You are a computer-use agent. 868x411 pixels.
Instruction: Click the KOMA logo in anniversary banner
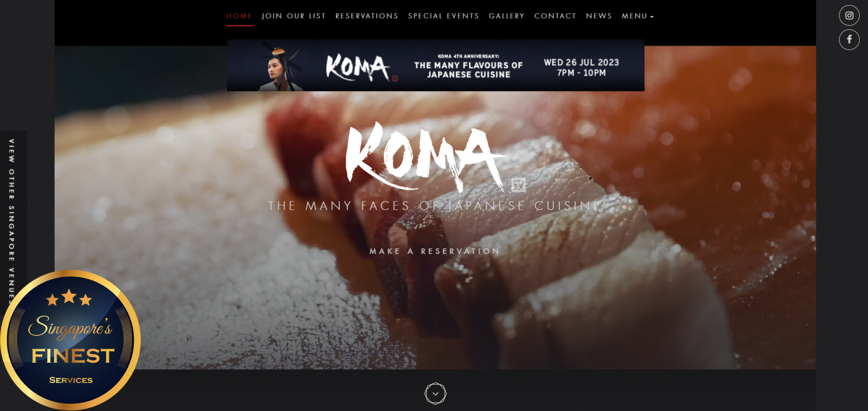(x=358, y=68)
